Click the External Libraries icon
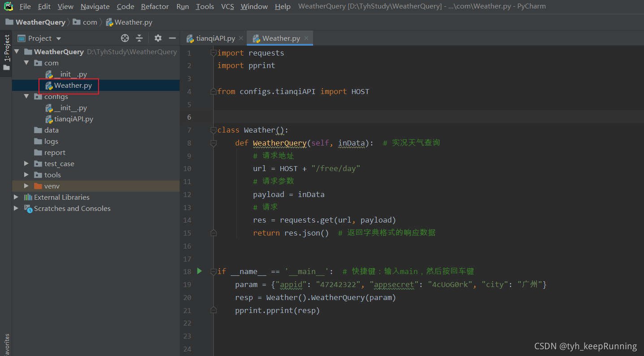 click(x=28, y=197)
